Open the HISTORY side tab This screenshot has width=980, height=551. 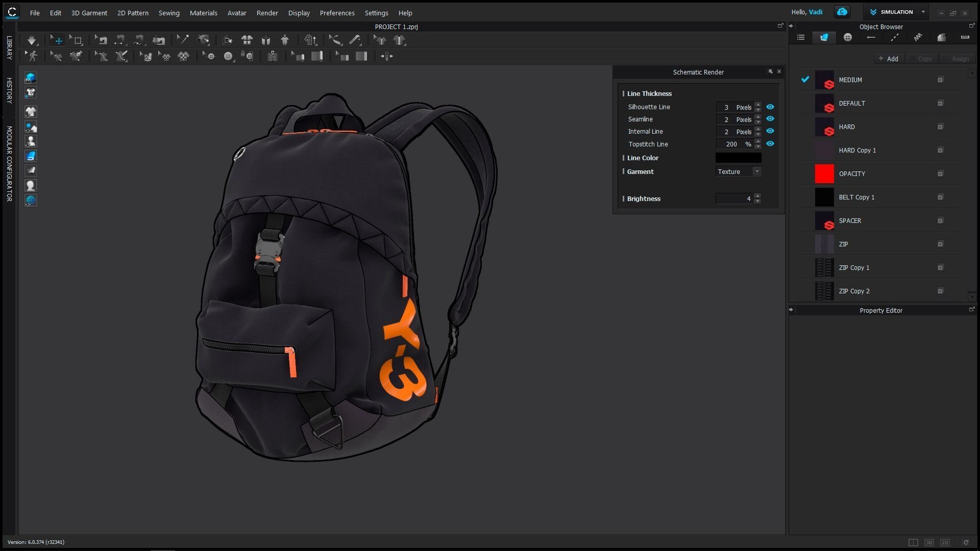click(9, 90)
